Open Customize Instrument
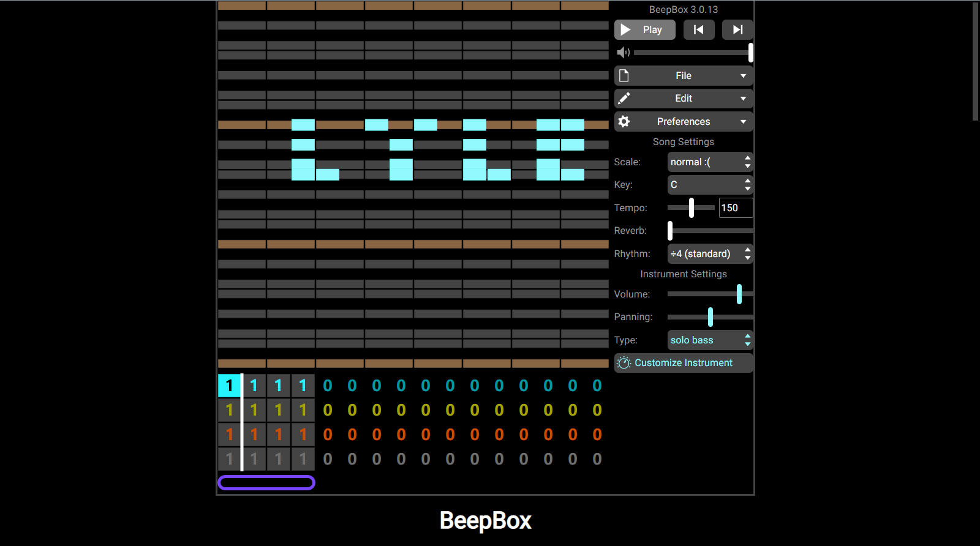The height and width of the screenshot is (546, 980). (684, 363)
